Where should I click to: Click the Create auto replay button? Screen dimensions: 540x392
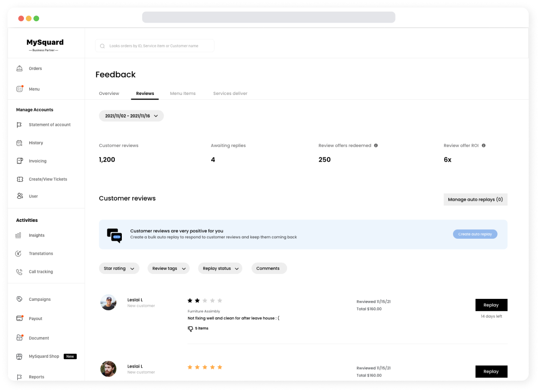(x=475, y=234)
